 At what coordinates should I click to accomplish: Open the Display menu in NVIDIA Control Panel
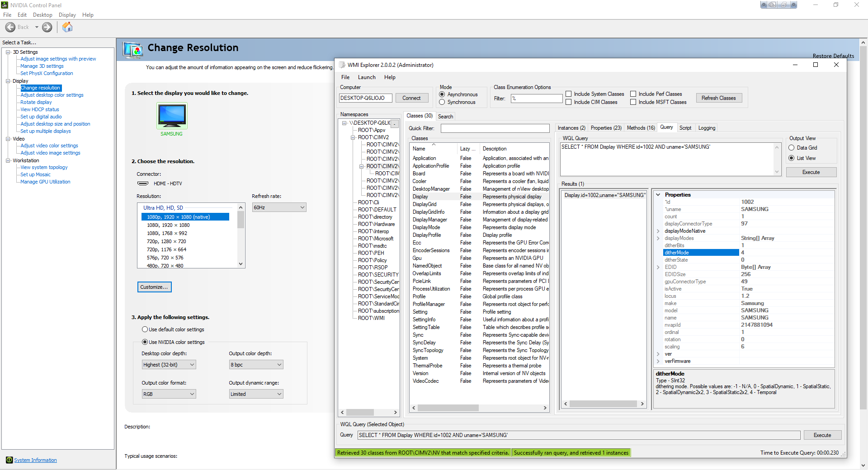67,15
